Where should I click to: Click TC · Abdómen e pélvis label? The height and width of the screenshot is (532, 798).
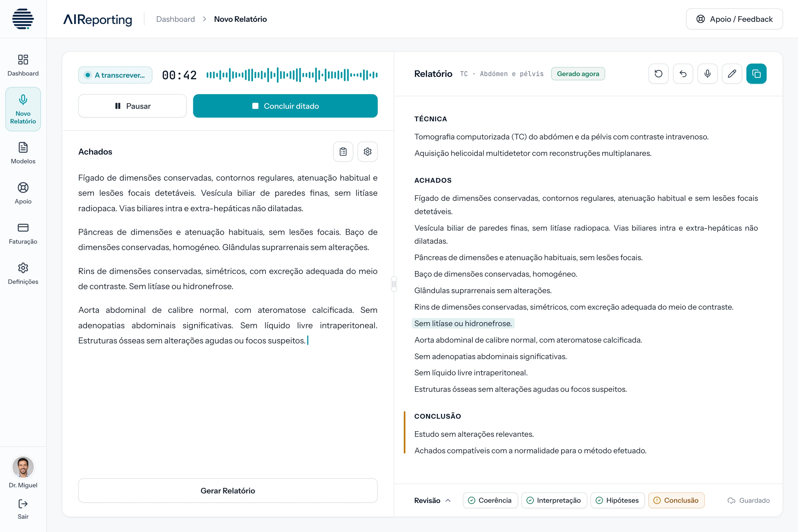(501, 74)
